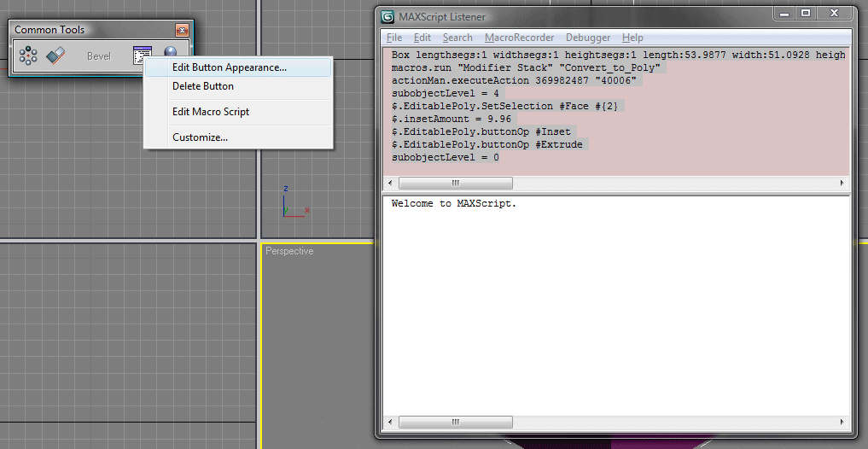Viewport: 868px width, 449px height.
Task: Open the Search menu in MAXScript Listener
Action: click(457, 38)
